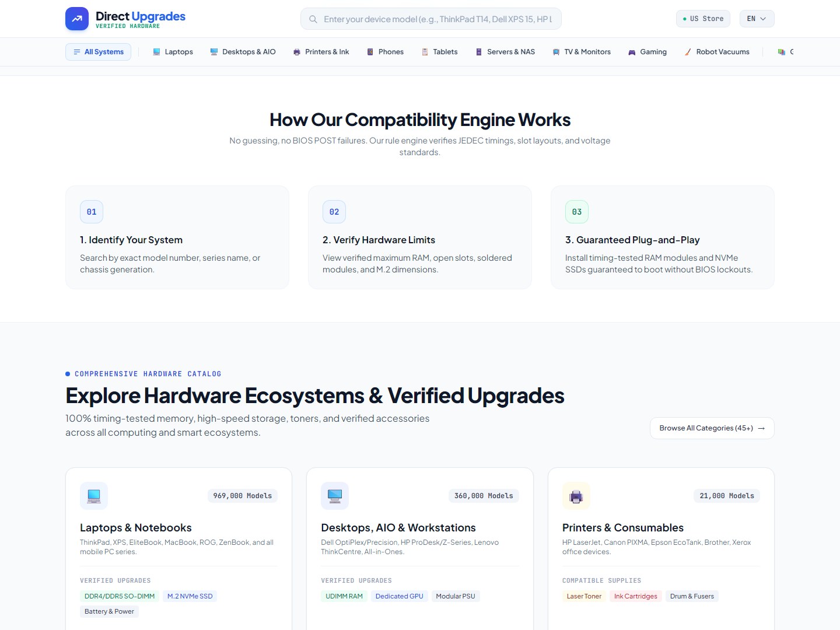The image size is (840, 630).
Task: Click the search magnifier icon
Action: click(313, 19)
